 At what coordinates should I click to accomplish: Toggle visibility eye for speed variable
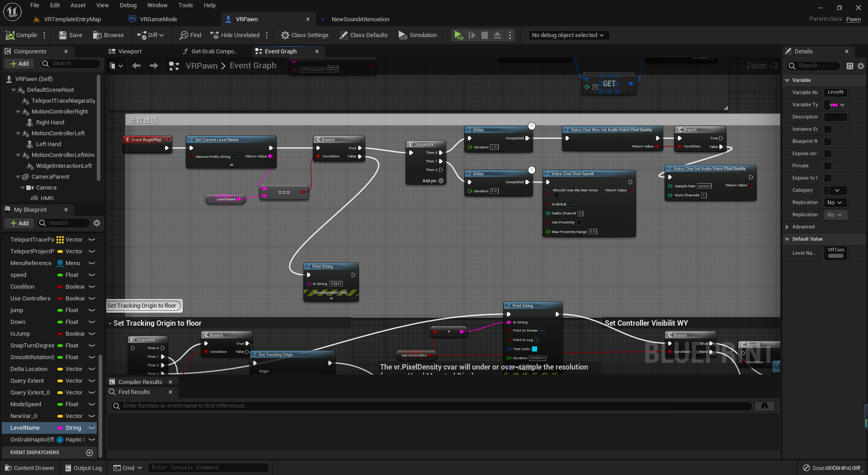(x=92, y=275)
